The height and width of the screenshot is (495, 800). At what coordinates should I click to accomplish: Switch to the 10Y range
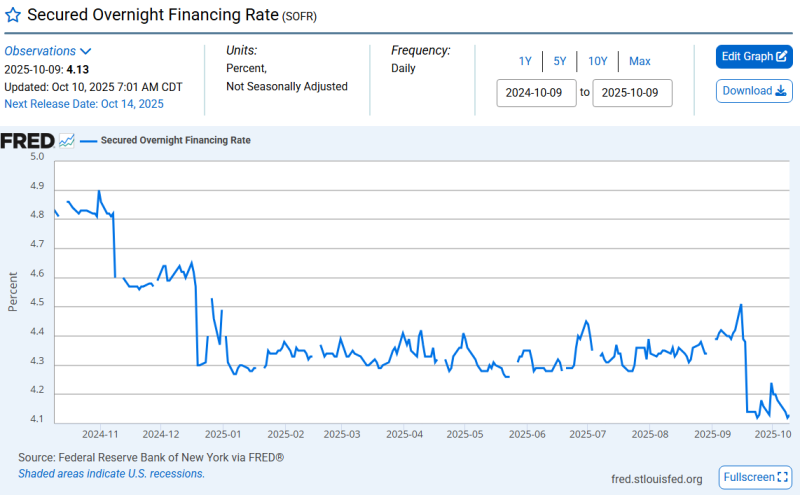coord(597,62)
